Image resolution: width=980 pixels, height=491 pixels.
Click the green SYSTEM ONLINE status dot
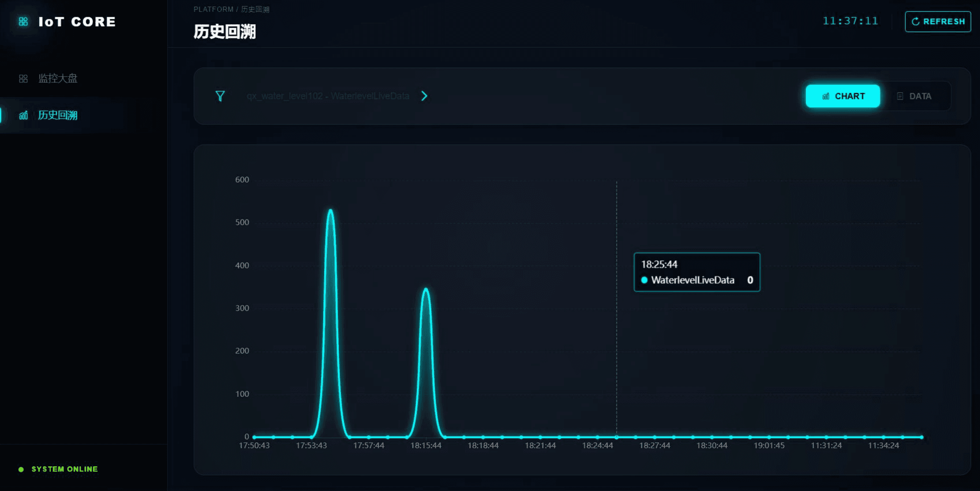(x=21, y=469)
